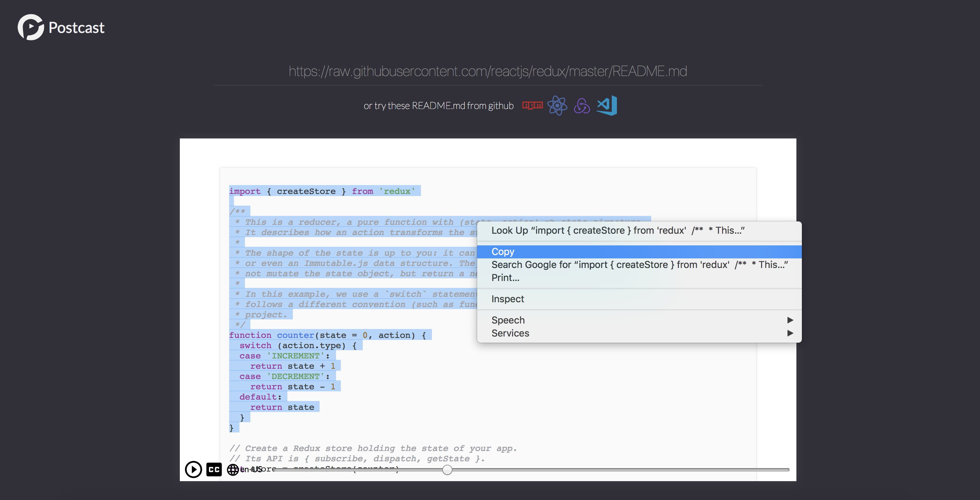
Task: Expand the Speech submenu arrow
Action: 790,320
